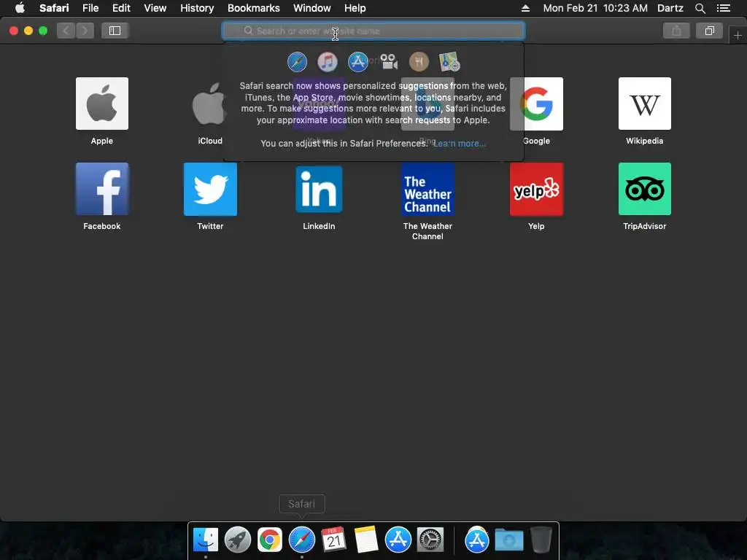Open App Store left of System Preferences
Image resolution: width=747 pixels, height=560 pixels.
pyautogui.click(x=398, y=540)
